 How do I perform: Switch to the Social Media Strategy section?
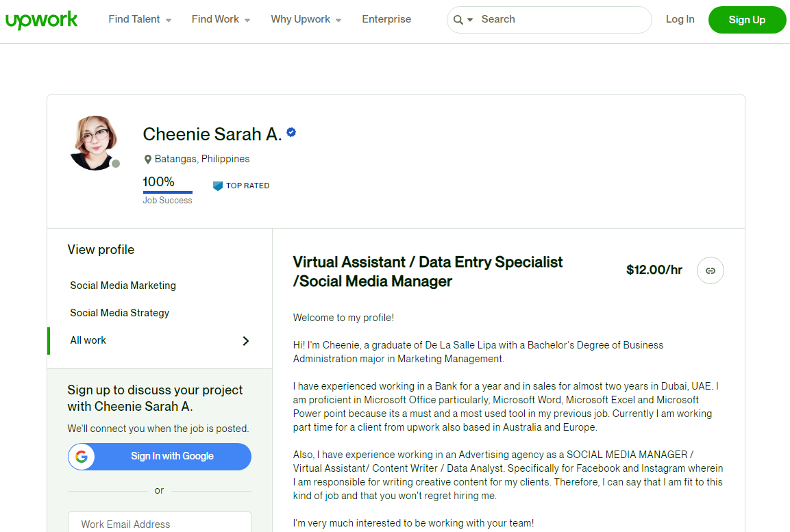pyautogui.click(x=119, y=313)
